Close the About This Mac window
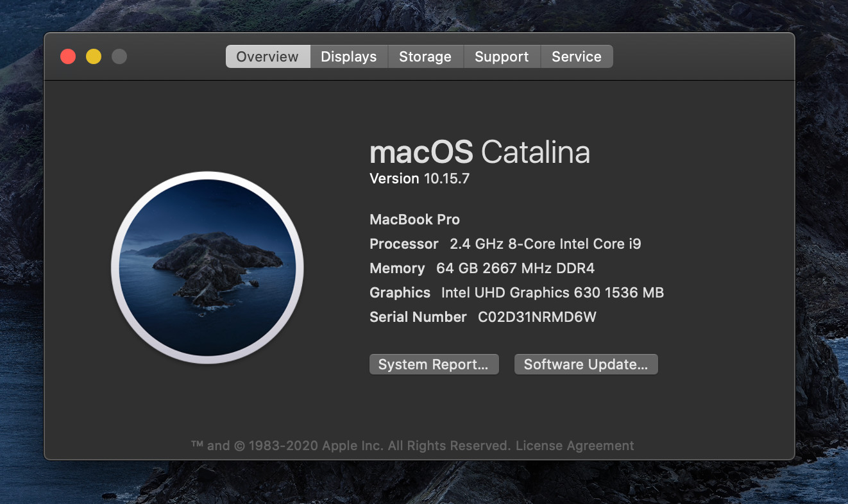The height and width of the screenshot is (504, 848). [x=68, y=56]
